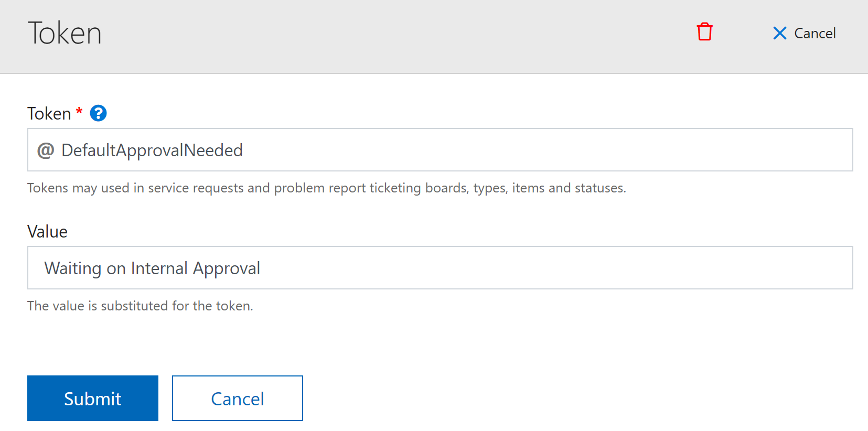Viewport: 868px width, 431px height.
Task: Open the Token field help question mark
Action: 98,113
